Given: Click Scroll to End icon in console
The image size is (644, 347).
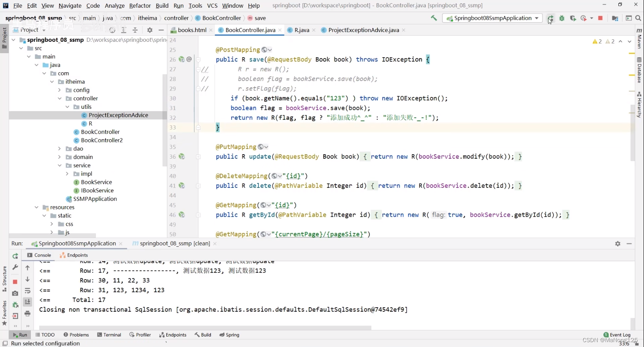Looking at the screenshot, I should (28, 302).
